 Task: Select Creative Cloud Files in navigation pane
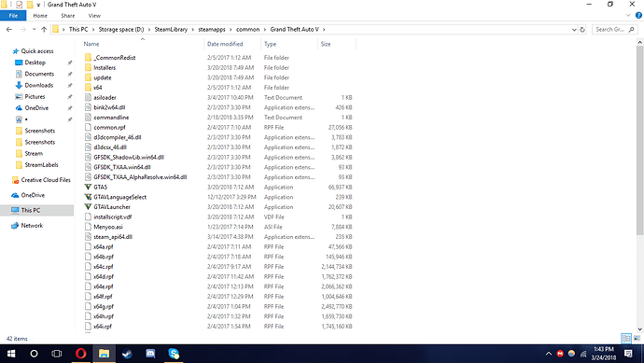coord(46,180)
